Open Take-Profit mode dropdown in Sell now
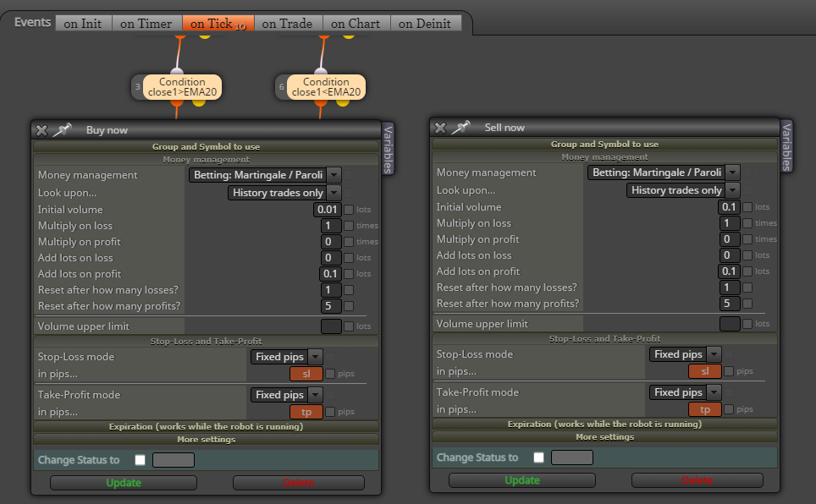 click(685, 392)
